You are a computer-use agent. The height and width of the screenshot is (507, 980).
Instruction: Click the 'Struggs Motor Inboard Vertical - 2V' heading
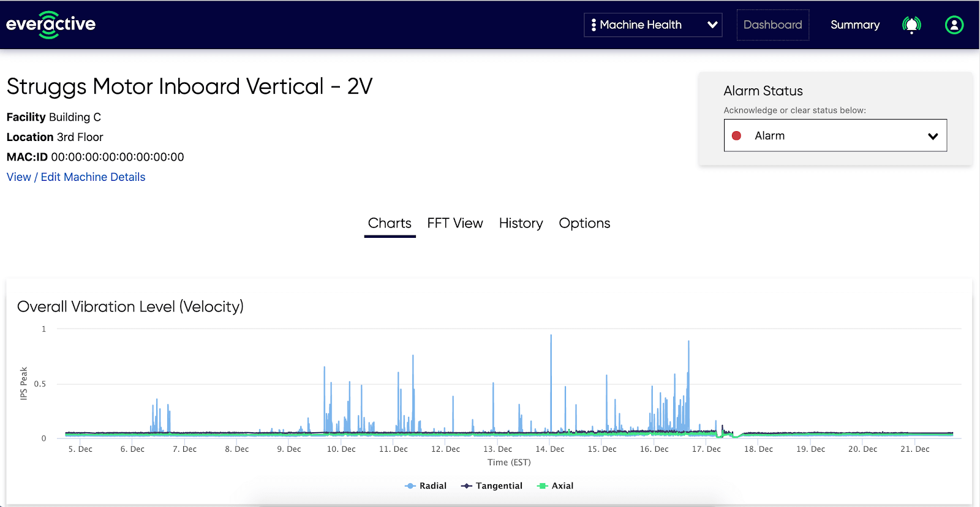point(189,86)
